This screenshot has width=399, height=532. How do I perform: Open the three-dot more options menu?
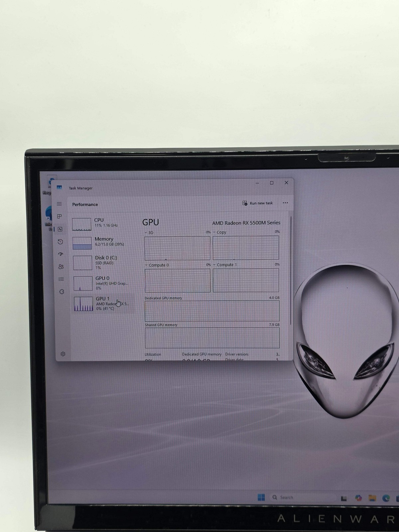point(285,203)
